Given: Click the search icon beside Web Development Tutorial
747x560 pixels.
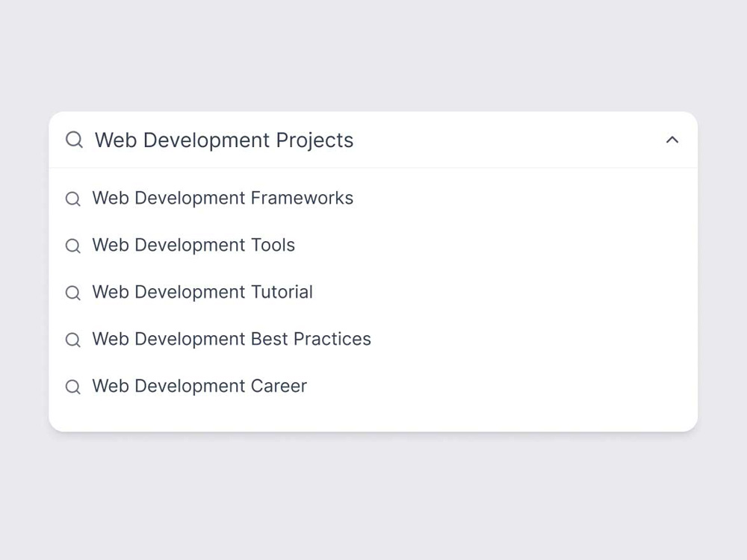Looking at the screenshot, I should [x=73, y=293].
